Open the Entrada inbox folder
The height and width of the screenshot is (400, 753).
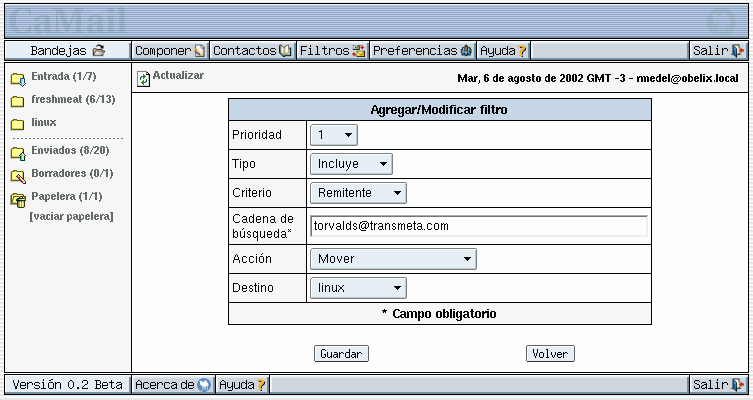pos(63,77)
